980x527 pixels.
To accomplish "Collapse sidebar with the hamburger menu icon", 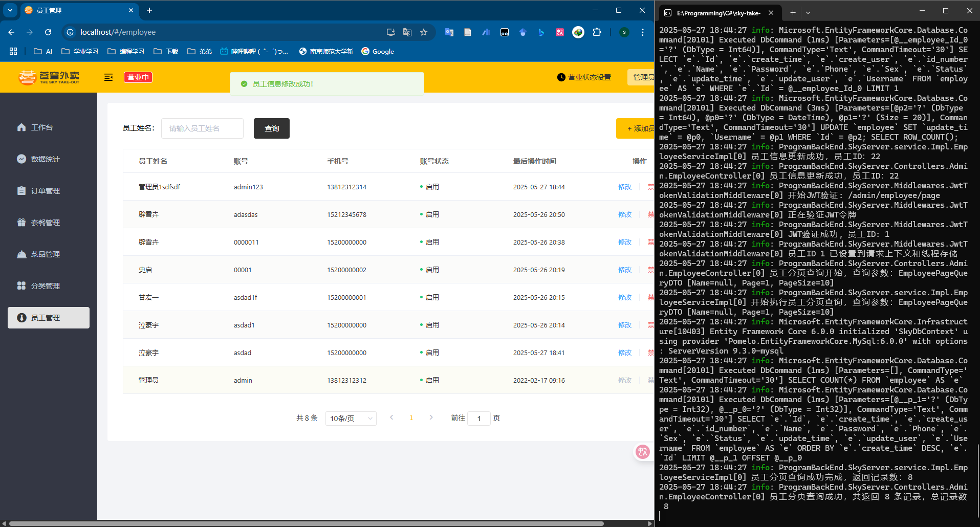I will (x=108, y=77).
